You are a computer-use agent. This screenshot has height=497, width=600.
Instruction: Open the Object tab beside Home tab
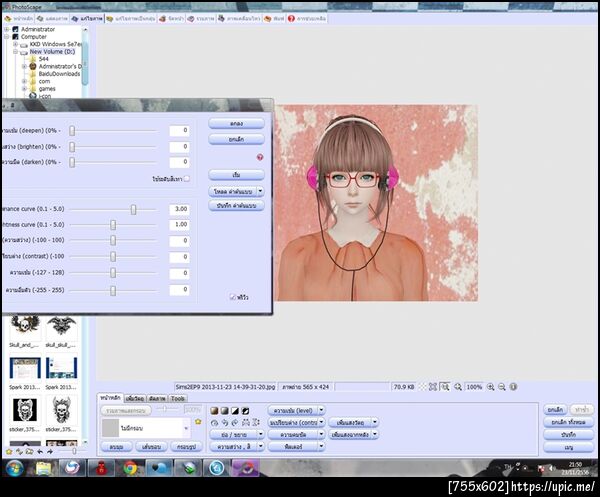[x=135, y=398]
